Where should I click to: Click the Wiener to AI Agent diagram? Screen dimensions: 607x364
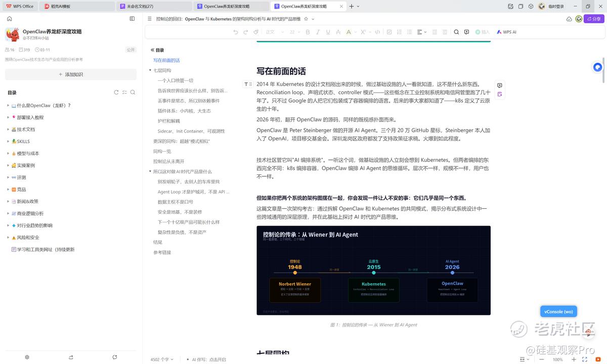coord(373,270)
